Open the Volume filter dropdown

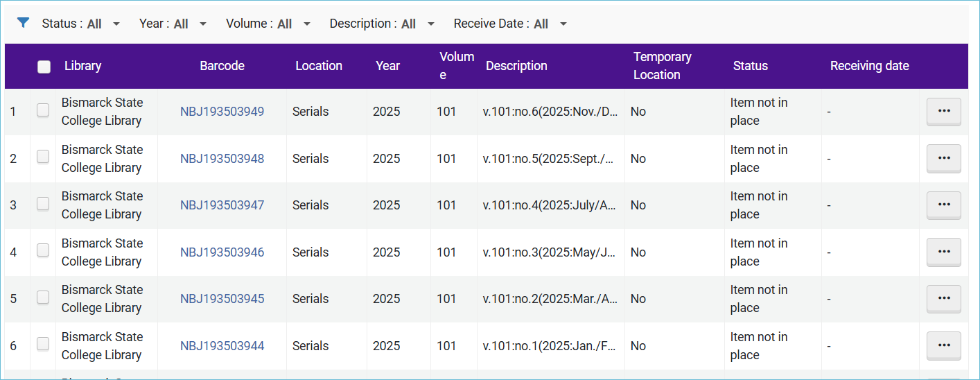coord(268,24)
